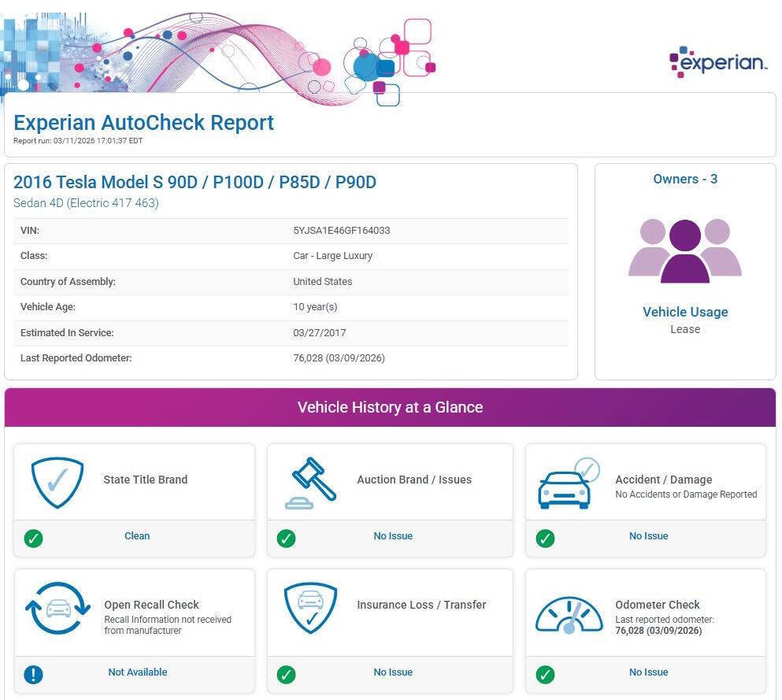Click the auction gavel icon

[309, 483]
